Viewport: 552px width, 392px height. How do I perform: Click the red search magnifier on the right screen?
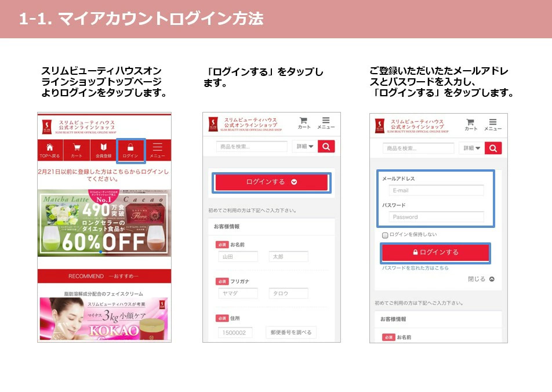[x=493, y=148]
